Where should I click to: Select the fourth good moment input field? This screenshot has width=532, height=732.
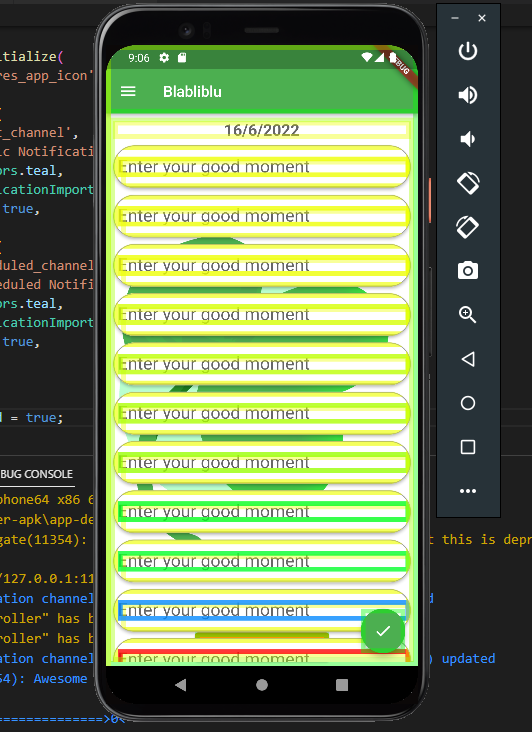click(x=262, y=315)
